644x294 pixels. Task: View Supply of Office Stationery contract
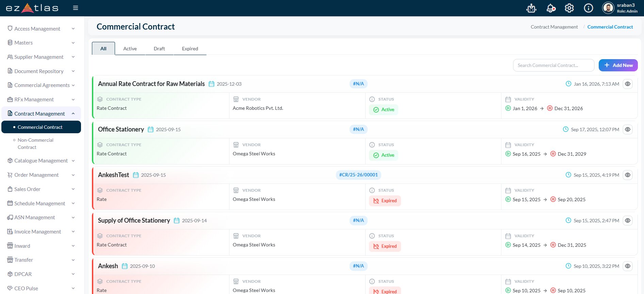coord(627,221)
